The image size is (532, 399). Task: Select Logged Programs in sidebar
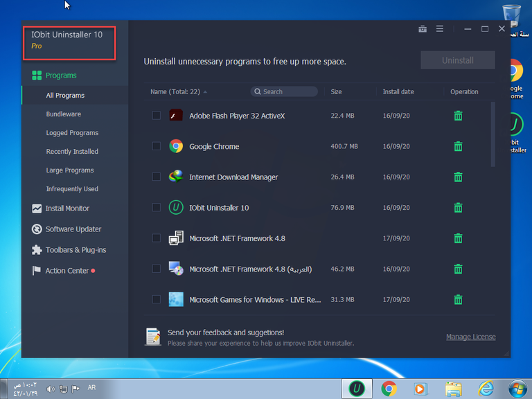pyautogui.click(x=72, y=133)
